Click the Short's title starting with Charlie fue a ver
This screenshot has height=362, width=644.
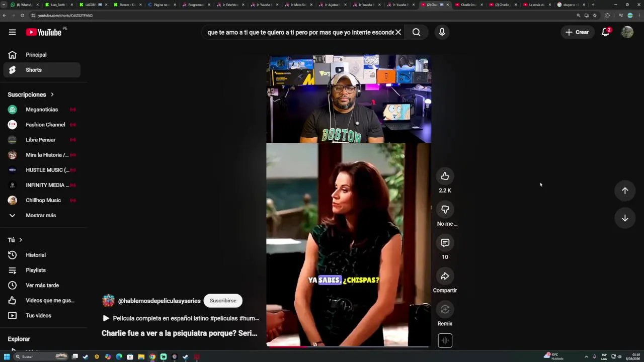point(179,333)
